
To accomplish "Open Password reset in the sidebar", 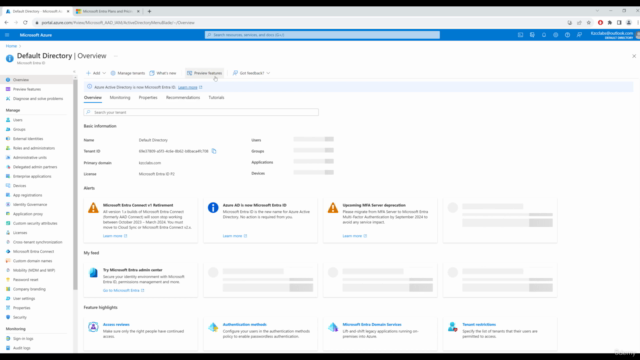I will tap(25, 280).
